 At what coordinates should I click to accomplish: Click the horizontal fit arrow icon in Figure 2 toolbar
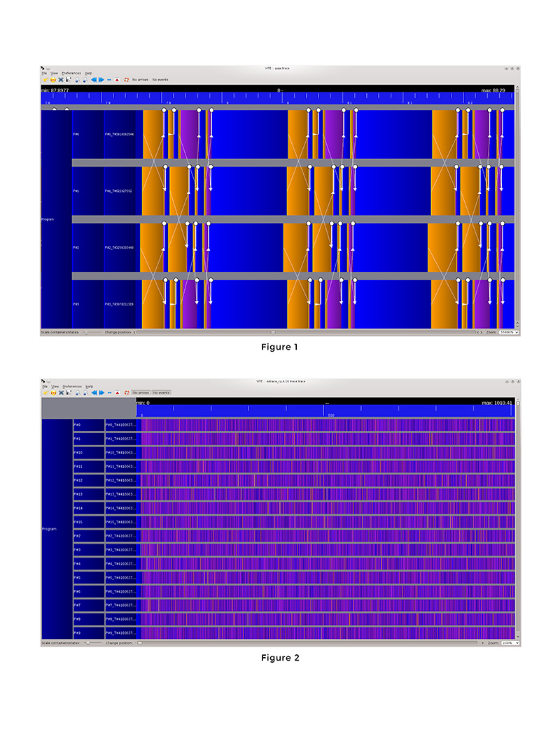click(x=109, y=393)
